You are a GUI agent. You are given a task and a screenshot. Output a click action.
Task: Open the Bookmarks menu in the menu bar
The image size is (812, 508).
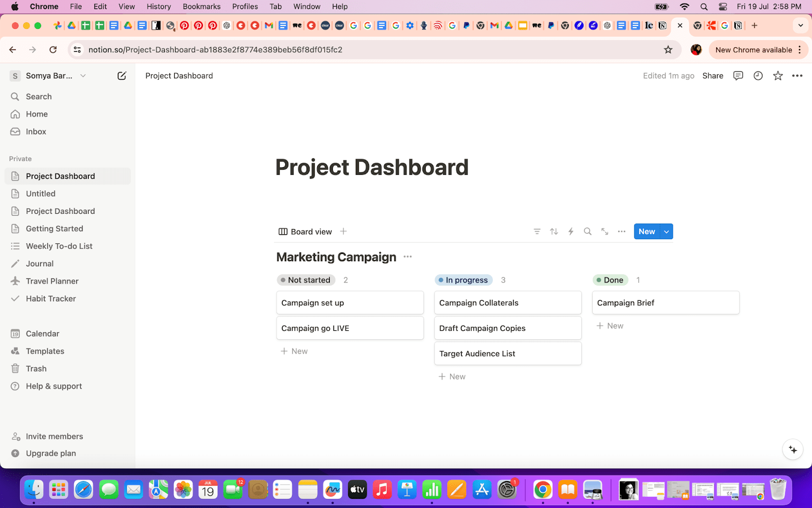pyautogui.click(x=201, y=6)
